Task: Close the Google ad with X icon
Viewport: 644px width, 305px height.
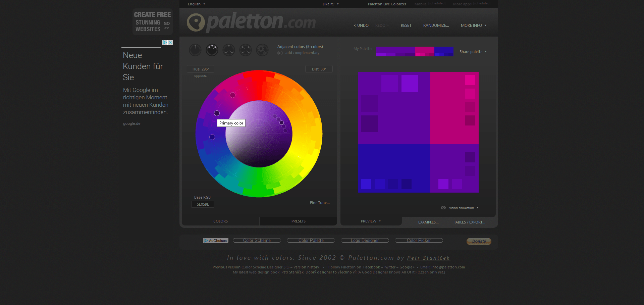Action: 170,42
